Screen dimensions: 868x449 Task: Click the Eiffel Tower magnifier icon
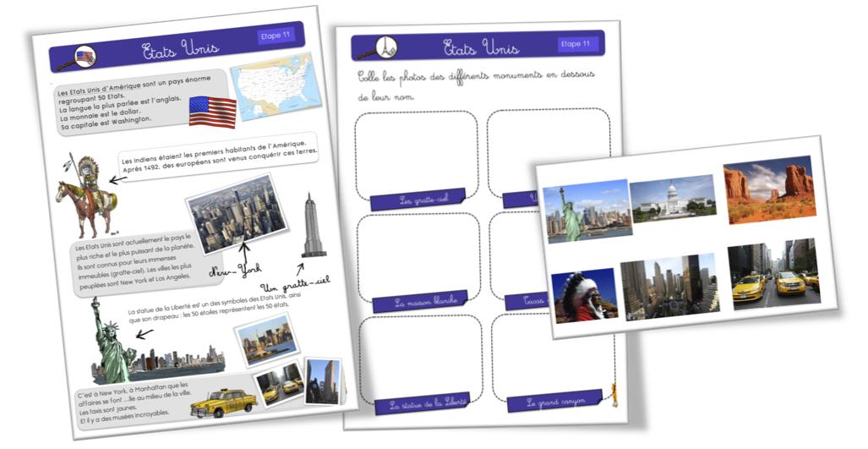[x=386, y=47]
